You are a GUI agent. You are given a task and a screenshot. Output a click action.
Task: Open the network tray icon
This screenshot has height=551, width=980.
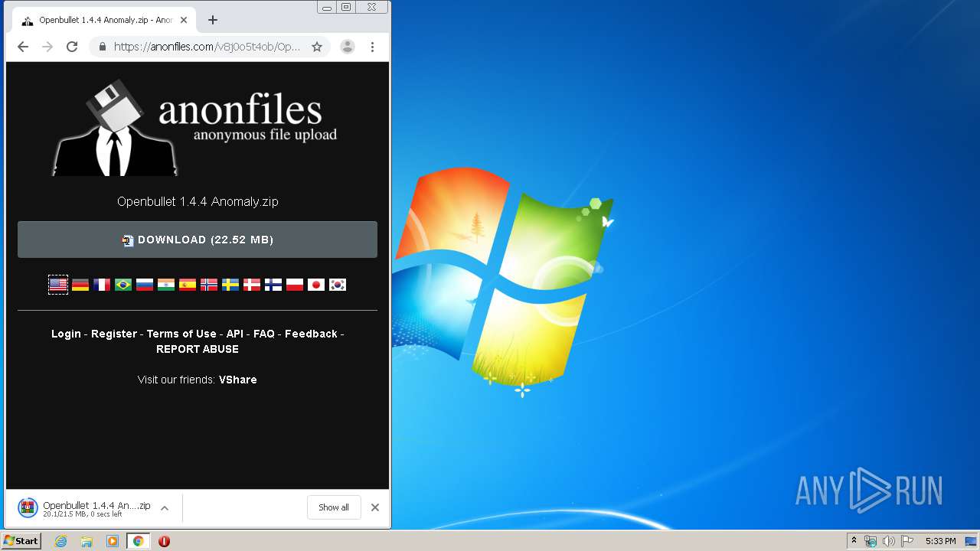(x=871, y=541)
